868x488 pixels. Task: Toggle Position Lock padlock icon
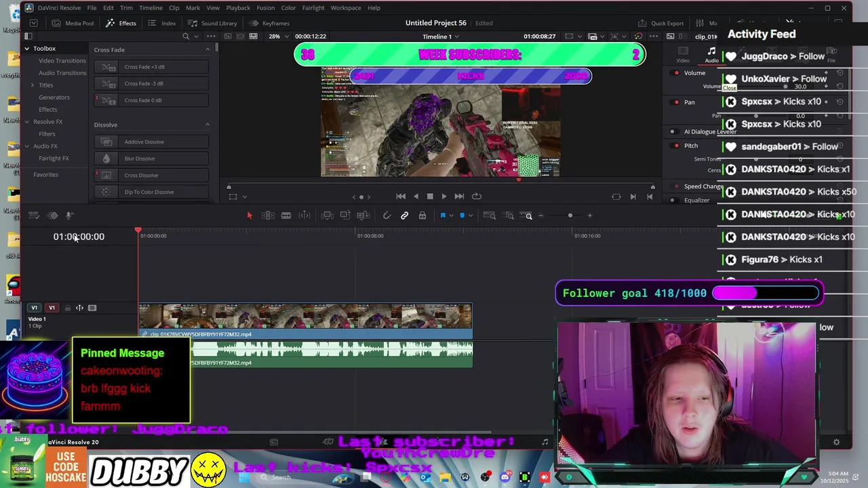click(422, 216)
